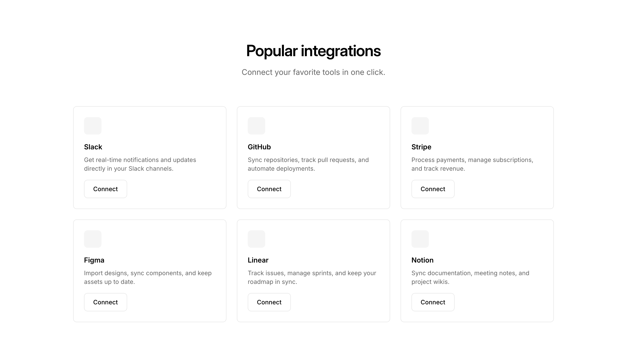Connect the Notion integration
The width and height of the screenshot is (627, 364).
point(433,302)
